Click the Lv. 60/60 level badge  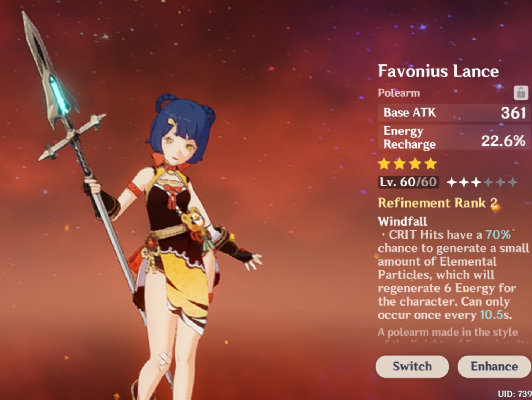click(408, 182)
